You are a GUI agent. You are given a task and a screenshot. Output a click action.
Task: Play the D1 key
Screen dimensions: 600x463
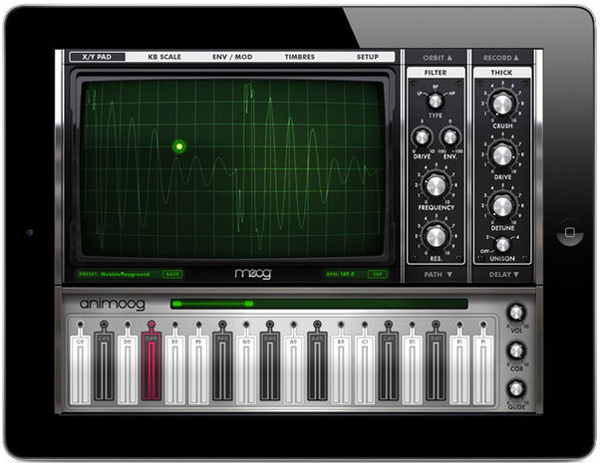[x=412, y=369]
